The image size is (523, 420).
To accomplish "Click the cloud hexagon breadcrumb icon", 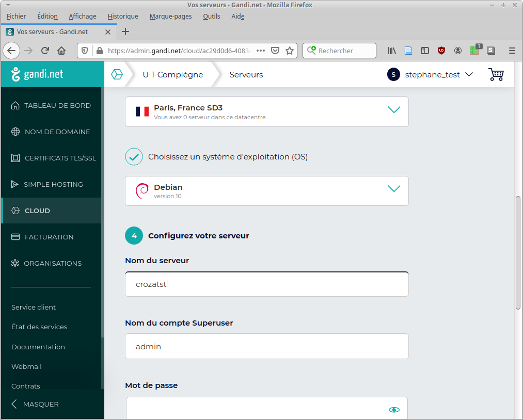I will pos(117,75).
